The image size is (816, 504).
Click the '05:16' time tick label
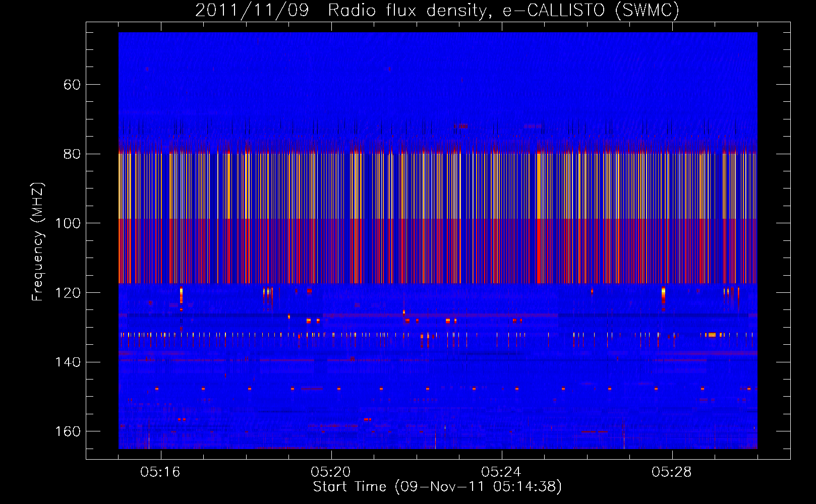(x=160, y=472)
